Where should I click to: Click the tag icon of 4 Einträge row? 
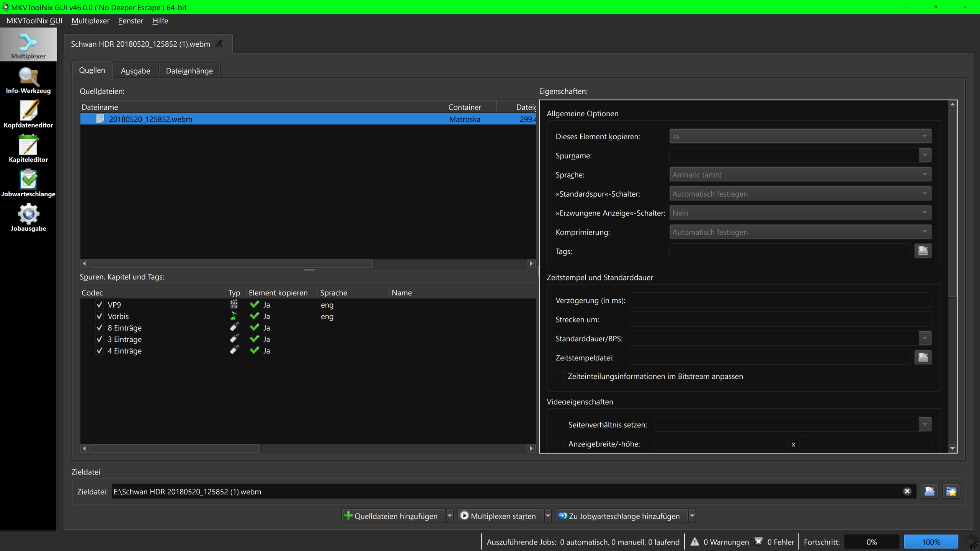click(234, 350)
